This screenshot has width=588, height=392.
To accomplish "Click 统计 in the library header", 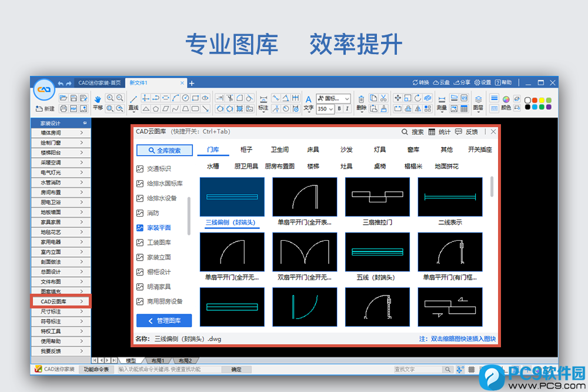I will coord(439,132).
